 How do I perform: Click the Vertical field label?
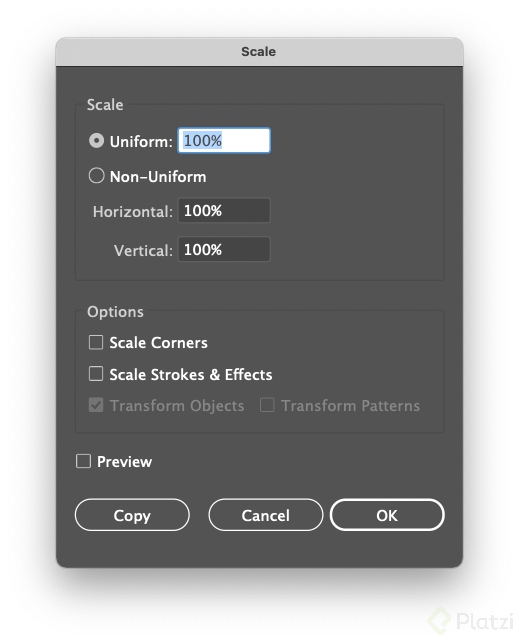(x=143, y=251)
